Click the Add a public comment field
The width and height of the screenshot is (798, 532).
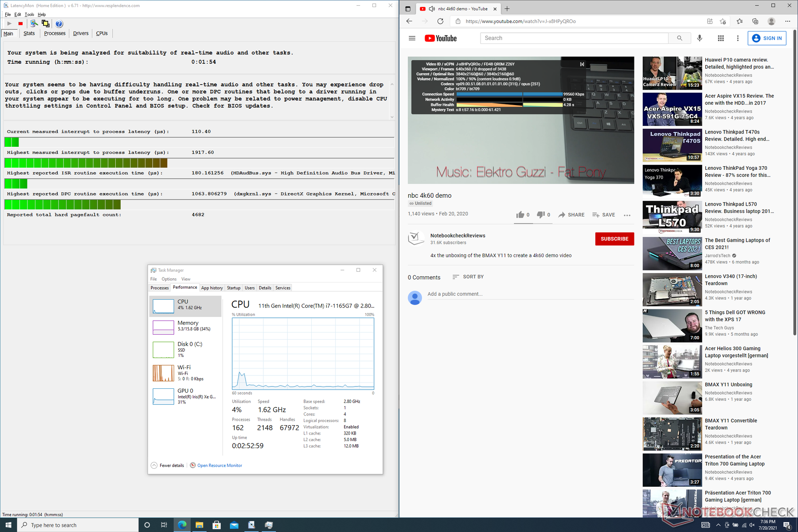click(x=530, y=294)
